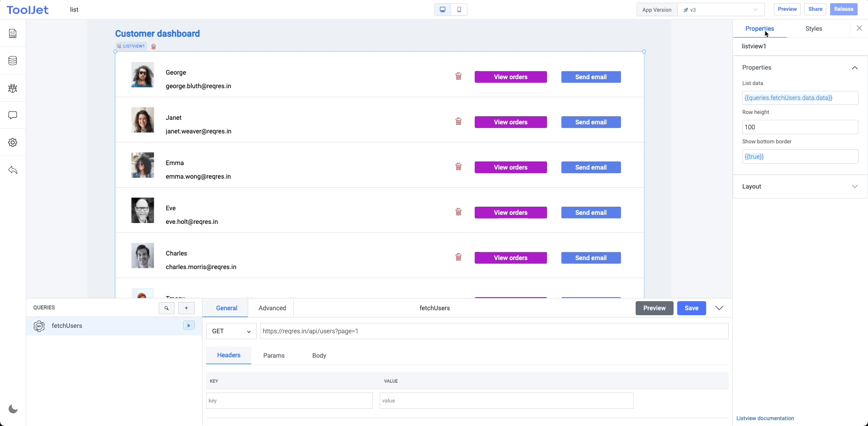Delete George's row with trash icon

[x=458, y=76]
